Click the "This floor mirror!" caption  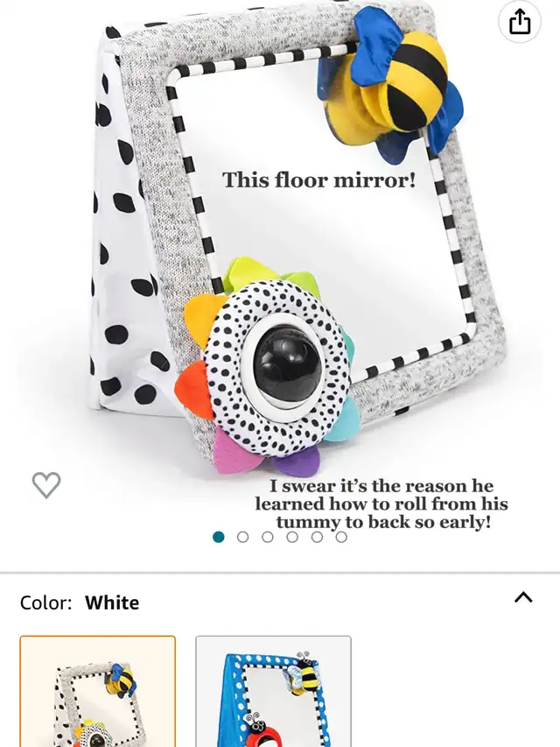point(319,180)
